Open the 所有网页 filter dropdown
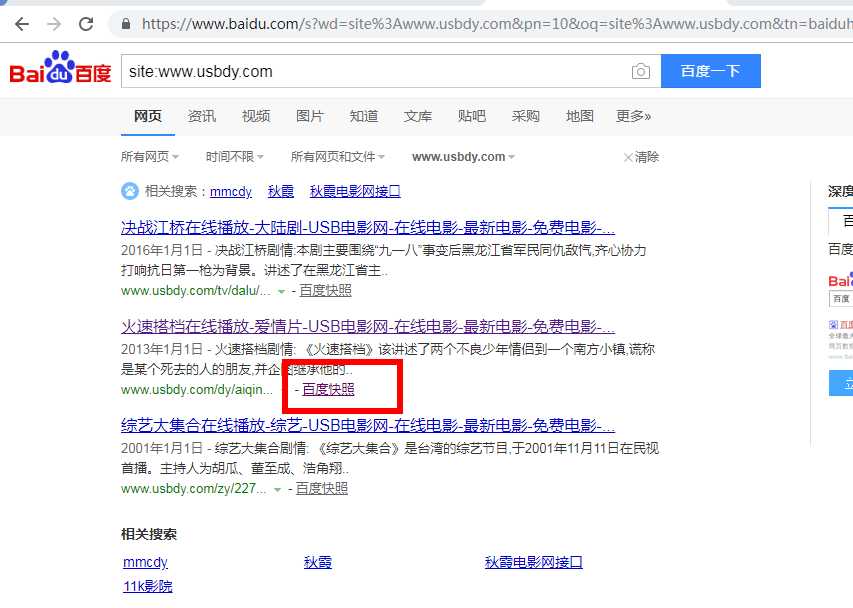Viewport: 853px width, 608px height. tap(150, 157)
